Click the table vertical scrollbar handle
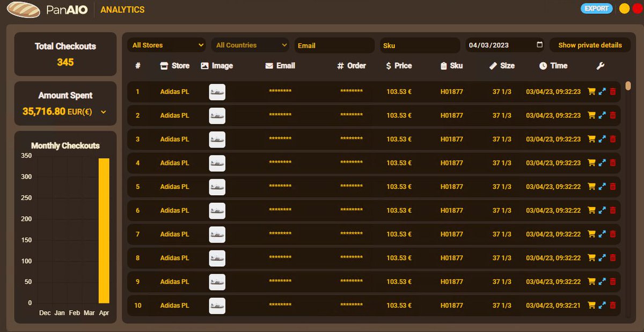The image size is (644, 332). pos(628,86)
